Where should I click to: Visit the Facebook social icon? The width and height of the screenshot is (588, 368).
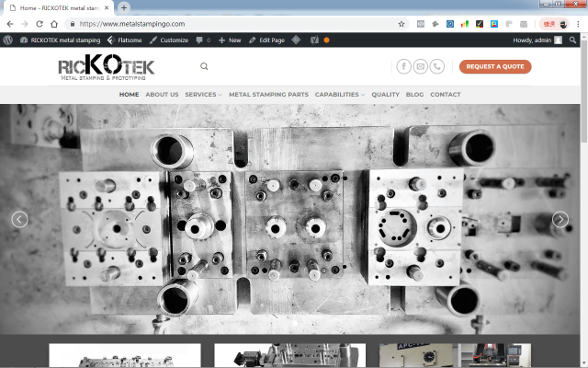click(x=404, y=66)
